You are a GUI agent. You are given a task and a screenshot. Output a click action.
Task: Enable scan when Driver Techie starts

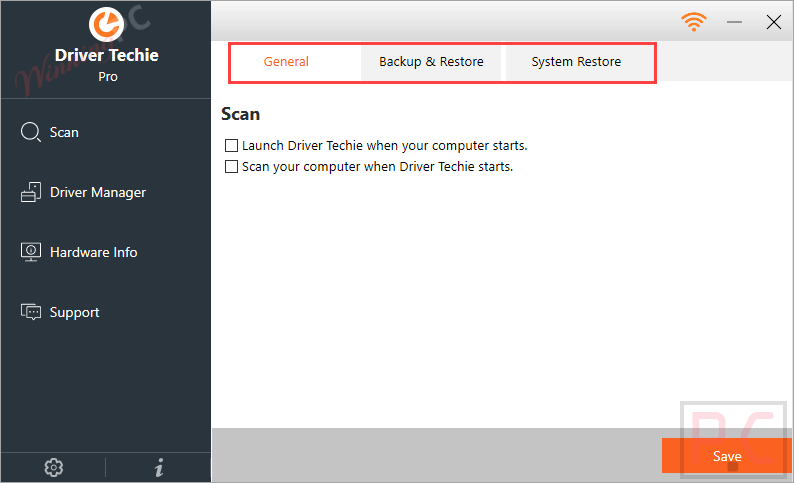[x=231, y=167]
